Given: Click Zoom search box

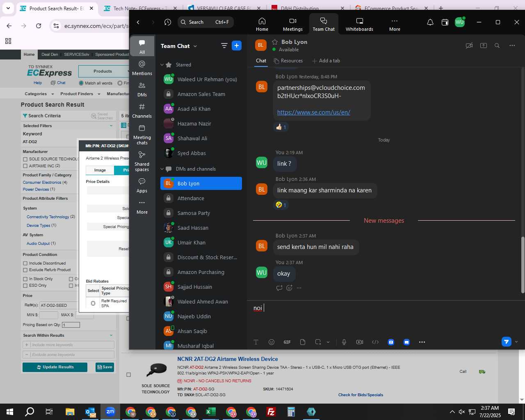Looking at the screenshot, I should coord(206,22).
